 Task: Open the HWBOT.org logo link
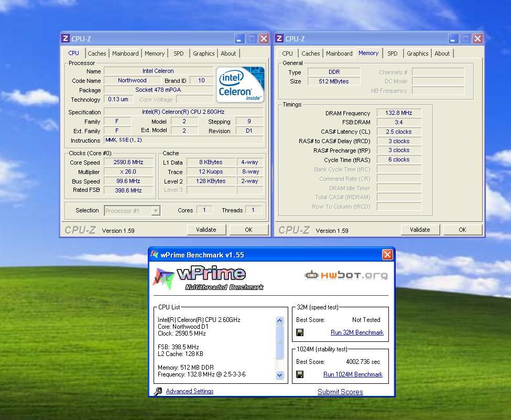(x=346, y=275)
